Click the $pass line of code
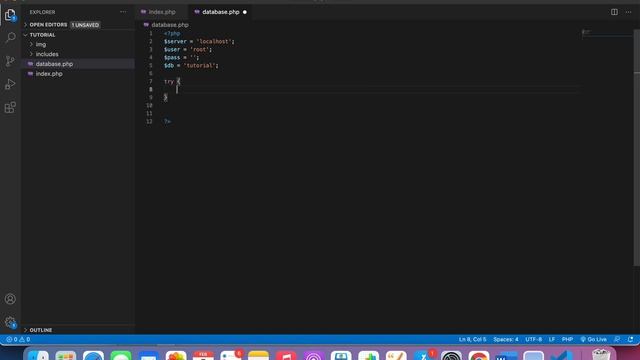Screen dimensions: 640x360 pos(182,58)
